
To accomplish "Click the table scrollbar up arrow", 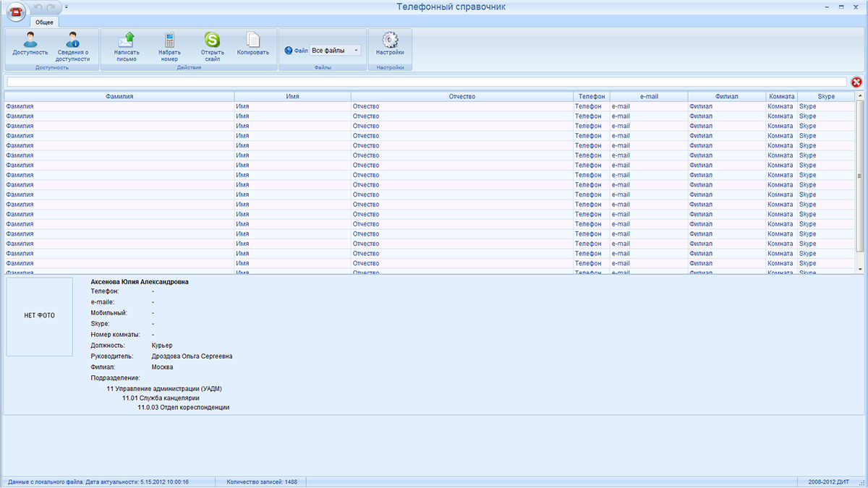I will pos(859,96).
